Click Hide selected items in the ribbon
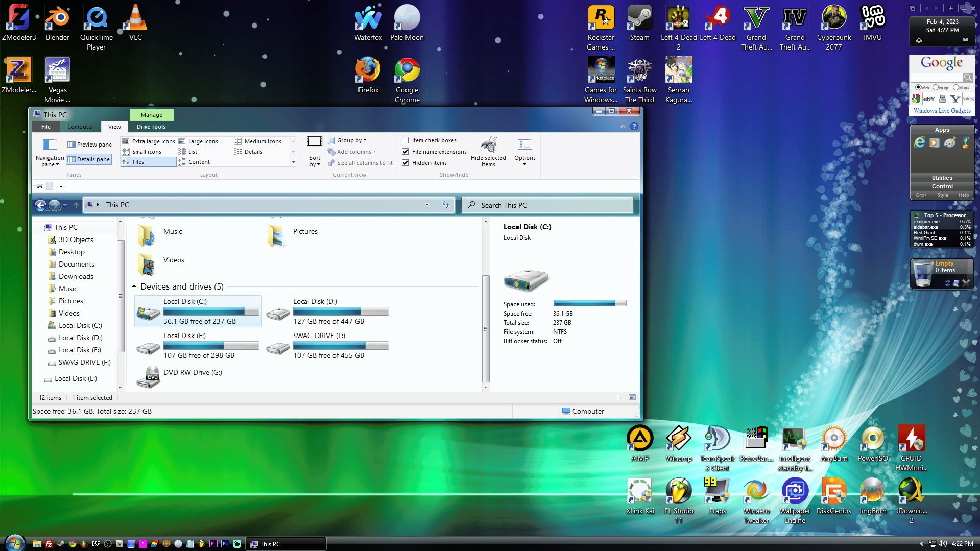Image resolution: width=980 pixels, height=551 pixels. pyautogui.click(x=488, y=152)
